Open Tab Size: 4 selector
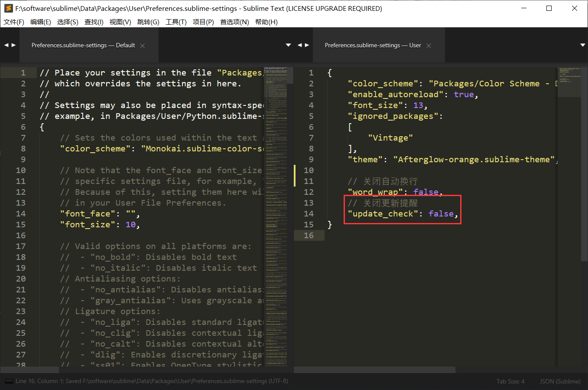Image resolution: width=588 pixels, height=390 pixels. [x=510, y=381]
